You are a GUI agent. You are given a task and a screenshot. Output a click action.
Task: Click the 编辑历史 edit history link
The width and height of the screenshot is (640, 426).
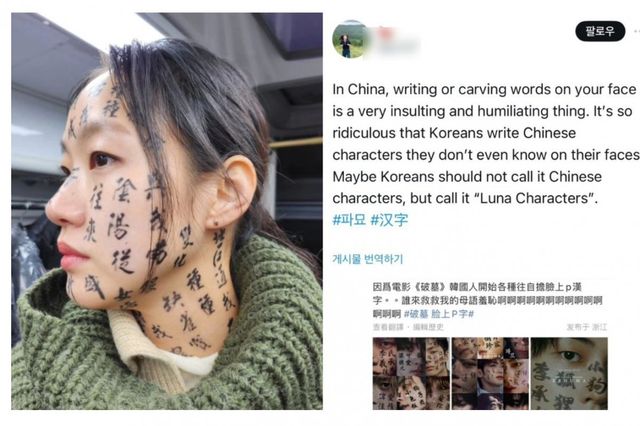428,327
